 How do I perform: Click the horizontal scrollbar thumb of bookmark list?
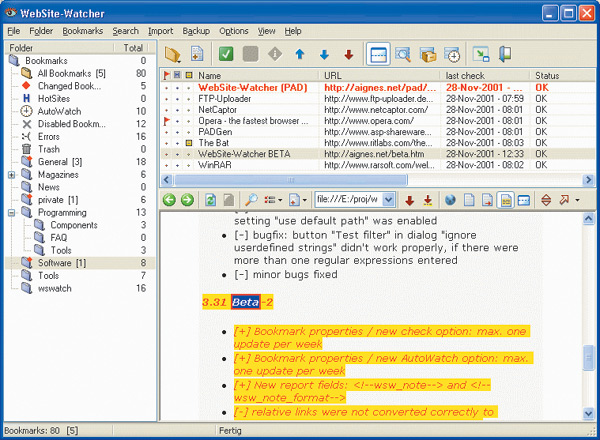pyautogui.click(x=291, y=179)
